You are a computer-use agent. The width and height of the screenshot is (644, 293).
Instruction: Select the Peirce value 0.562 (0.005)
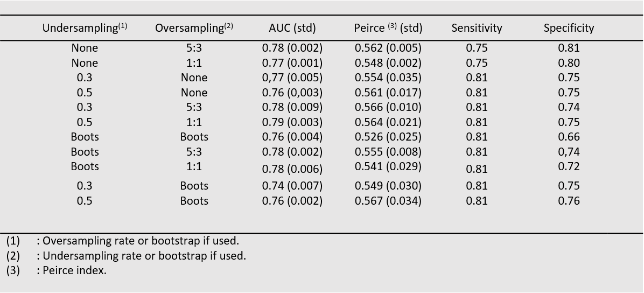click(x=388, y=48)
